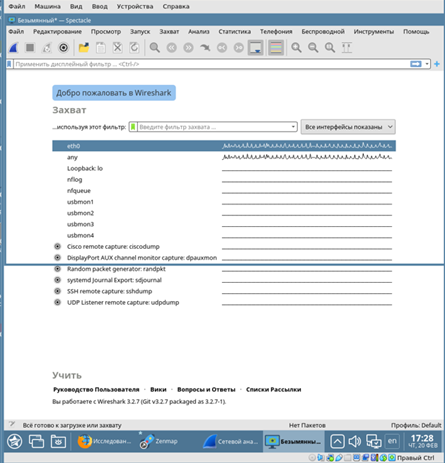This screenshot has height=463, width=445.
Task: Select the eth0 interface row
Action: [x=224, y=146]
